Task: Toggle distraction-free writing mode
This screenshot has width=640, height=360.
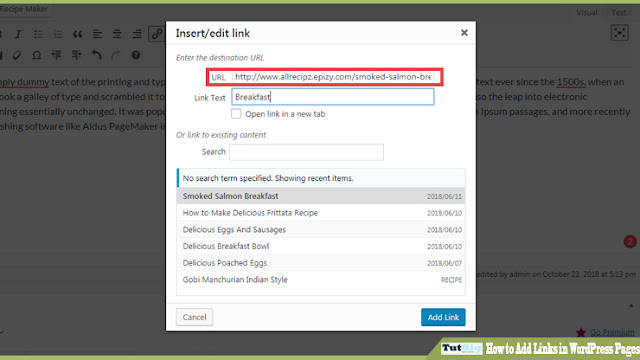Action: (619, 33)
